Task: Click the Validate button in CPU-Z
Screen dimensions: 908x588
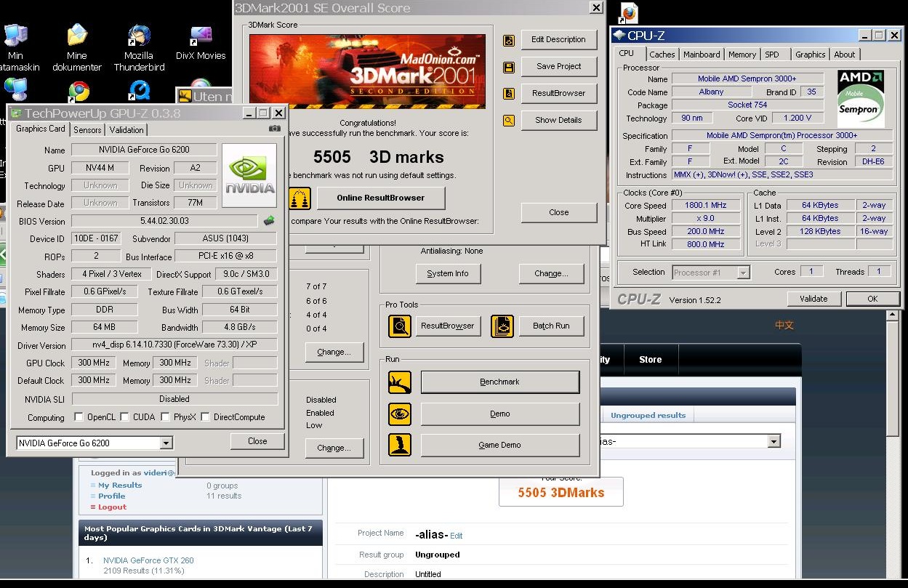Action: (x=813, y=299)
